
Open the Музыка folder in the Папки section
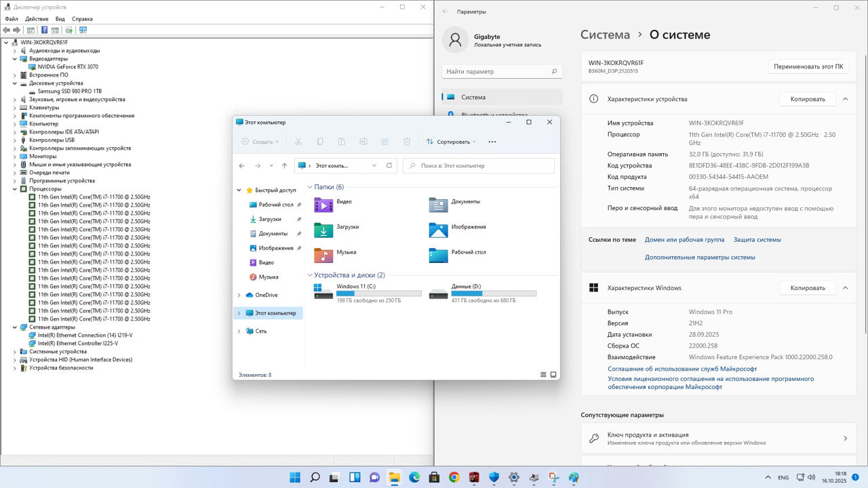point(323,255)
